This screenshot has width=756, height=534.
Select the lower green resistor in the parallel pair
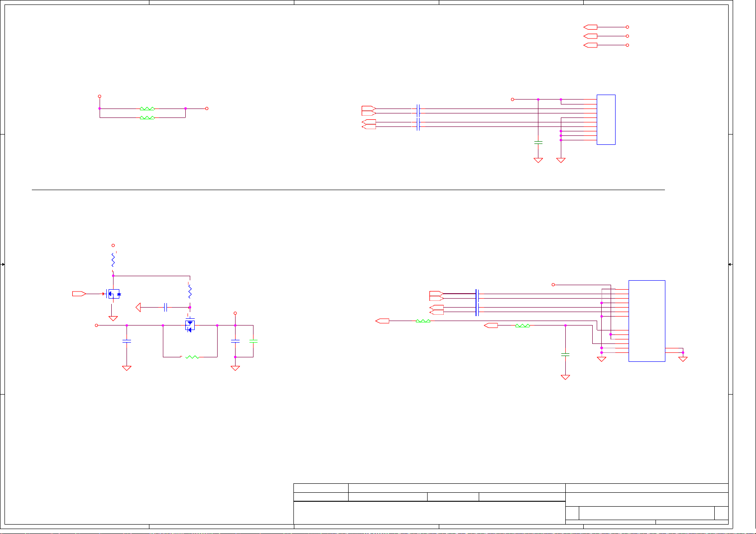tap(147, 117)
